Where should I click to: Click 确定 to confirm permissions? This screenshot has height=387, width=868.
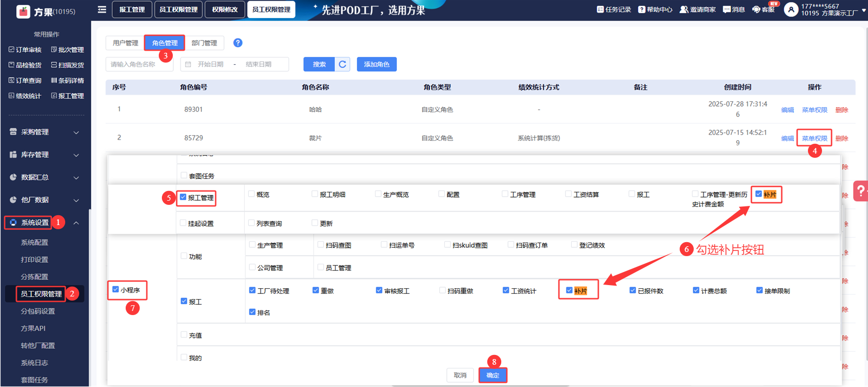click(x=492, y=375)
